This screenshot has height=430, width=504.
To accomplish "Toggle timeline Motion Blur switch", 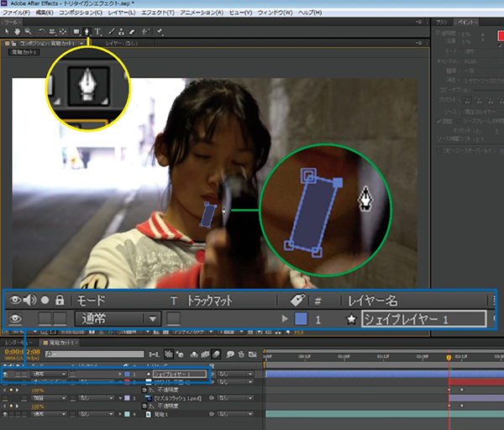I will click(216, 354).
